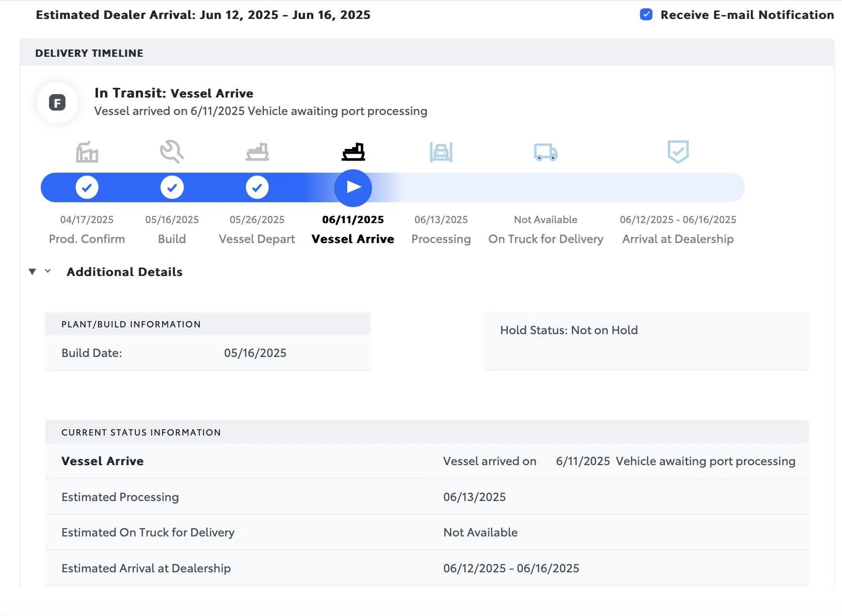Collapse Additional Details with the black triangle
Screen dimensions: 842x616
pyautogui.click(x=32, y=272)
